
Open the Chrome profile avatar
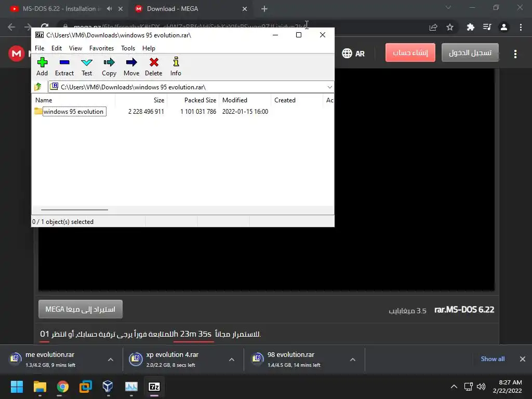[504, 27]
